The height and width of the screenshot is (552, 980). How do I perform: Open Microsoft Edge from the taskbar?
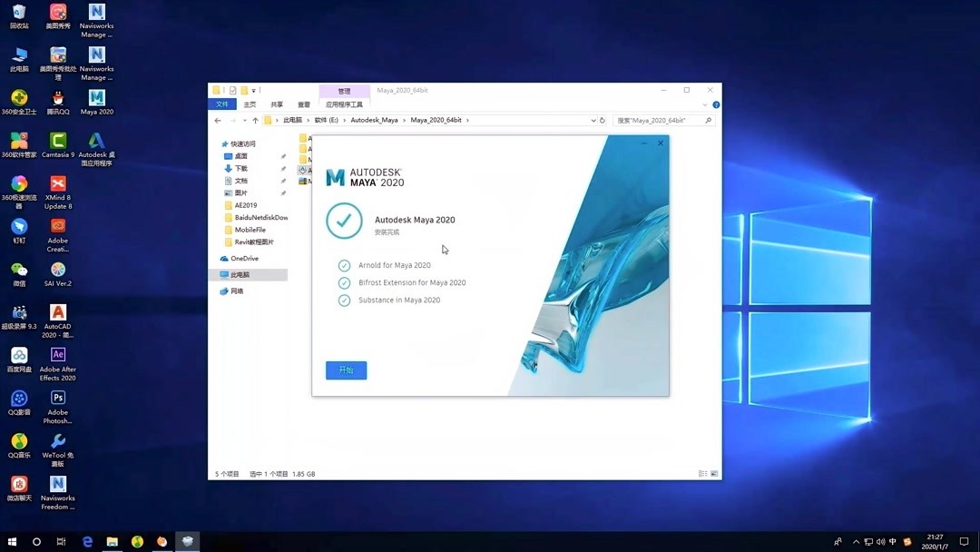pyautogui.click(x=86, y=540)
